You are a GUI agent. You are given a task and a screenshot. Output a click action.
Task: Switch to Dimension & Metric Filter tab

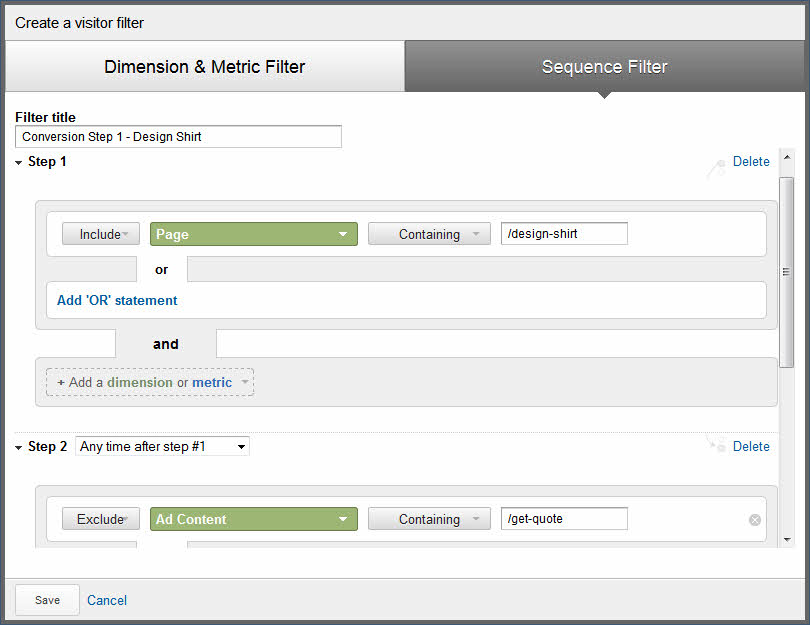[x=205, y=67]
